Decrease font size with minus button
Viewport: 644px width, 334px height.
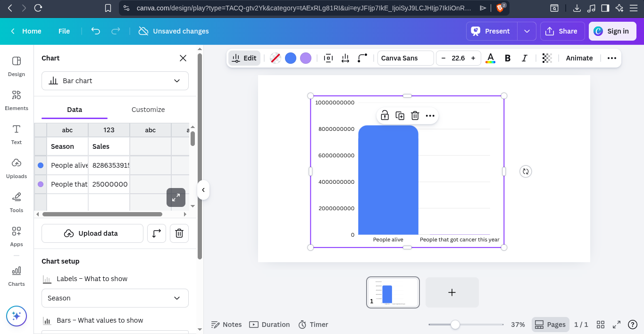click(x=443, y=58)
